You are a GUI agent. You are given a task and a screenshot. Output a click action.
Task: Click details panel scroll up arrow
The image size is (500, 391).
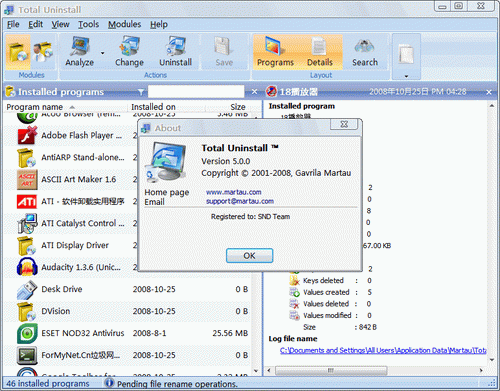pyautogui.click(x=492, y=106)
